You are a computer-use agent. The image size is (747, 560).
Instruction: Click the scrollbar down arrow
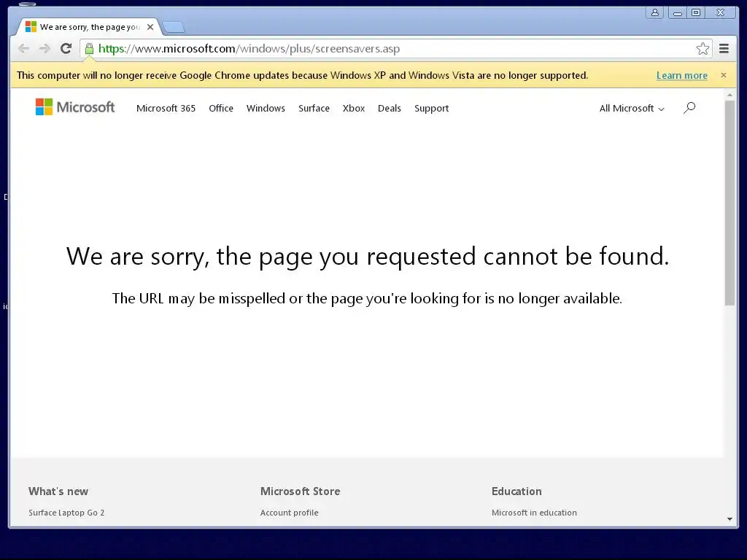[729, 519]
